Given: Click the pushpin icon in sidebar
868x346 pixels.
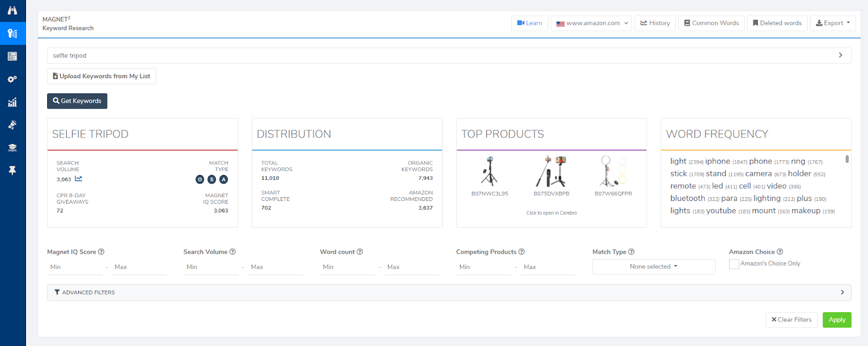Looking at the screenshot, I should 12,170.
